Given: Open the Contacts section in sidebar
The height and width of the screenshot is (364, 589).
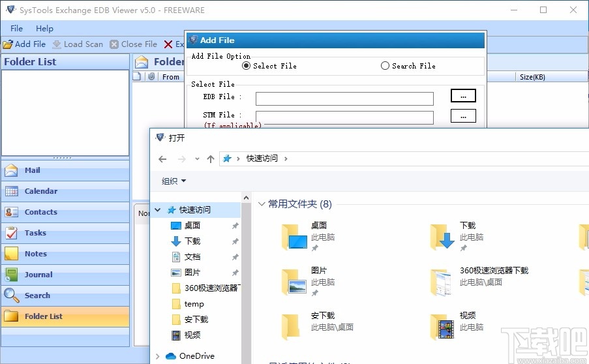Looking at the screenshot, I should pyautogui.click(x=65, y=212).
